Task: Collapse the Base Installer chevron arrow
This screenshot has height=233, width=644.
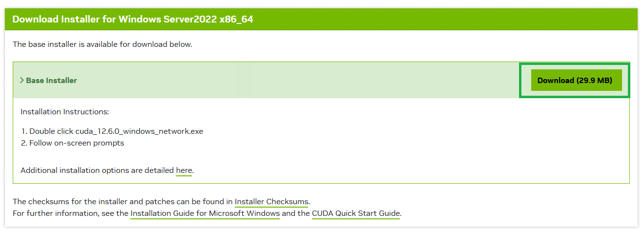Action: (22, 80)
